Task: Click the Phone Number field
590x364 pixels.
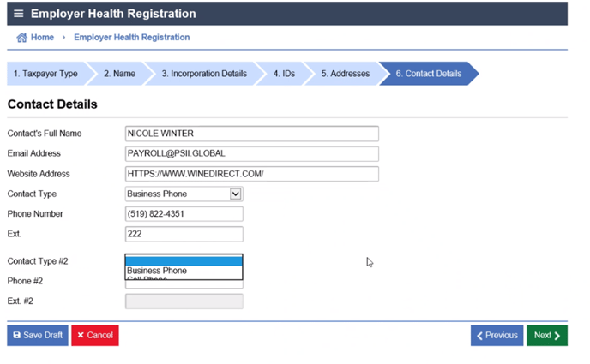Action: 184,214
